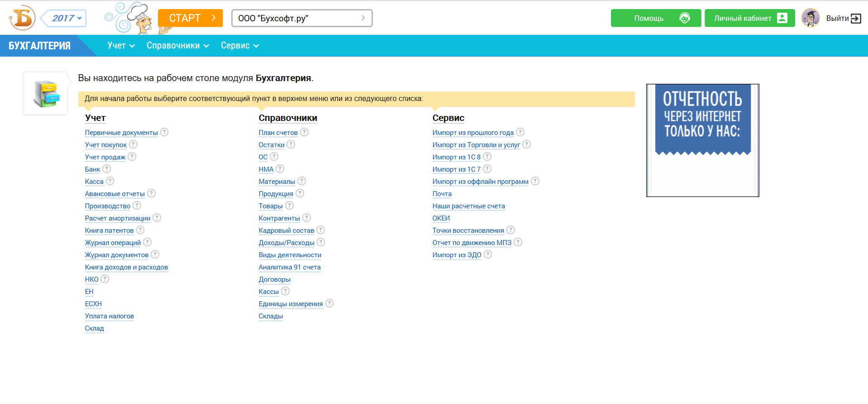Open the Книга доходов и расходов link
The height and width of the screenshot is (404, 868).
pyautogui.click(x=126, y=267)
